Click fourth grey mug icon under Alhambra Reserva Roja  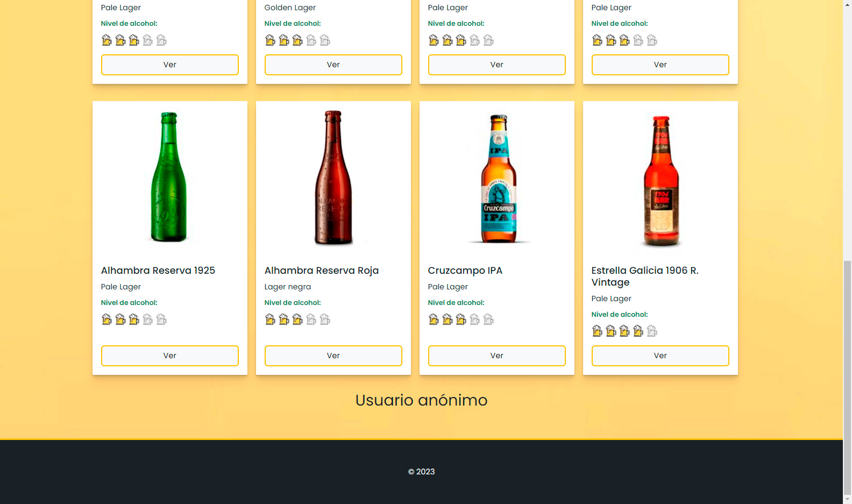tap(311, 320)
